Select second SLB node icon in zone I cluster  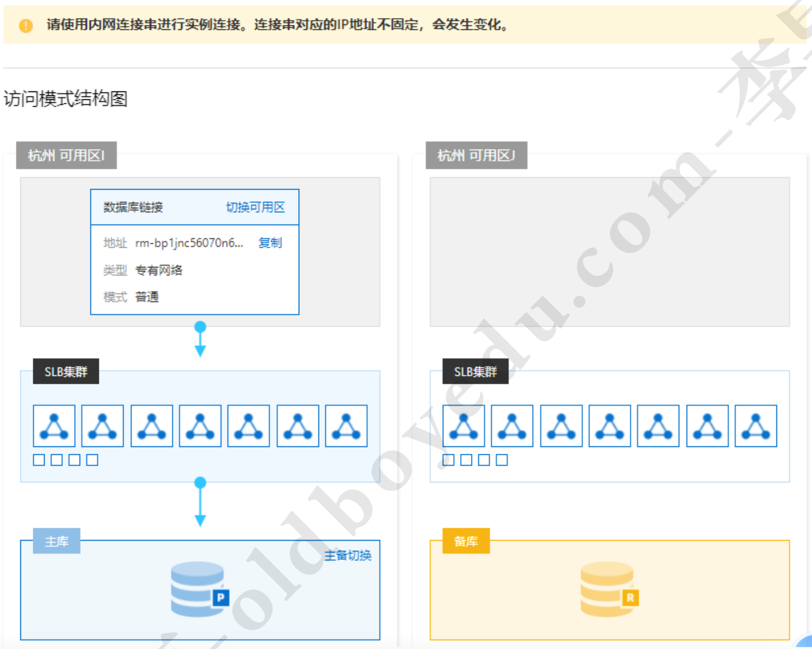[103, 426]
